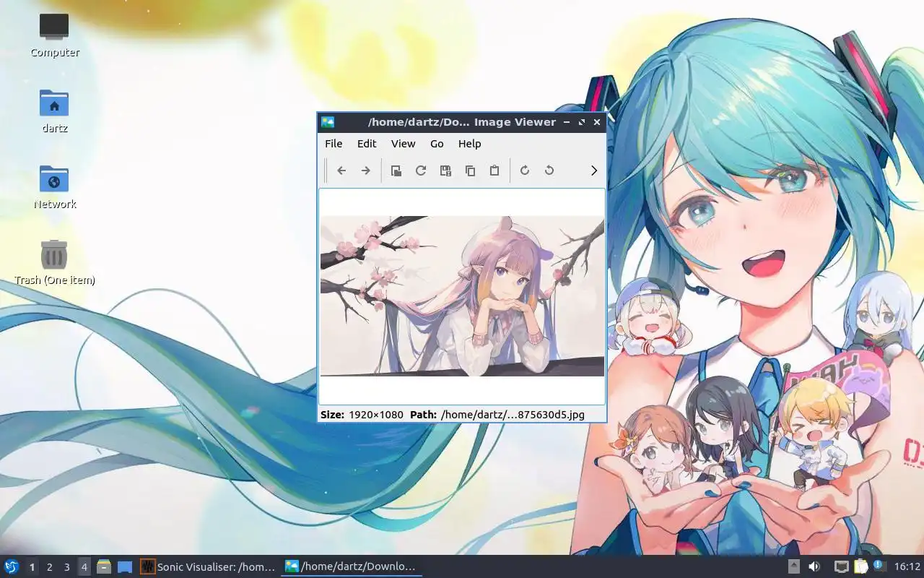Screen dimensions: 924x578
Task: Switch to workspace 2
Action: coord(49,567)
